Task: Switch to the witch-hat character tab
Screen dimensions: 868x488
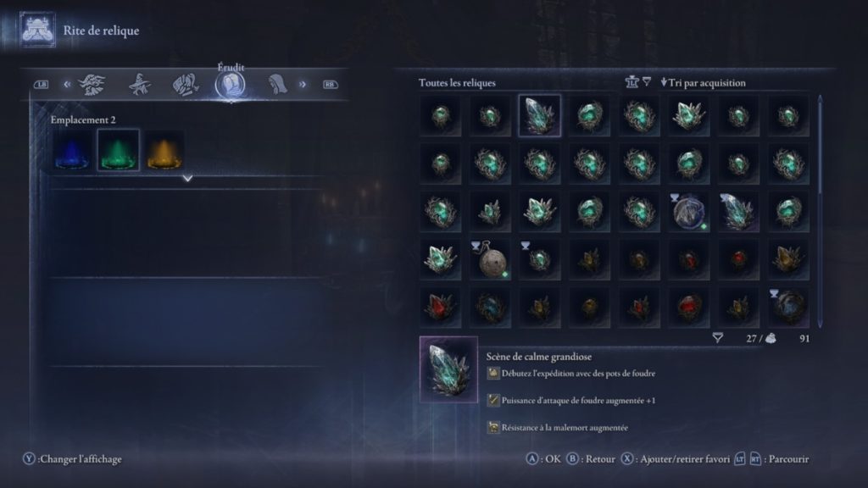Action: [139, 85]
